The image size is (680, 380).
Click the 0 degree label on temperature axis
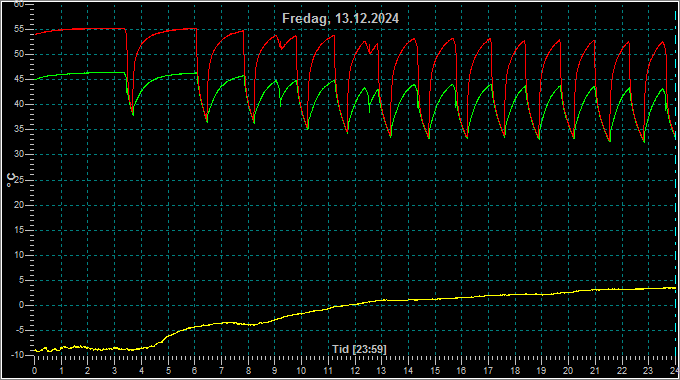pyautogui.click(x=22, y=305)
